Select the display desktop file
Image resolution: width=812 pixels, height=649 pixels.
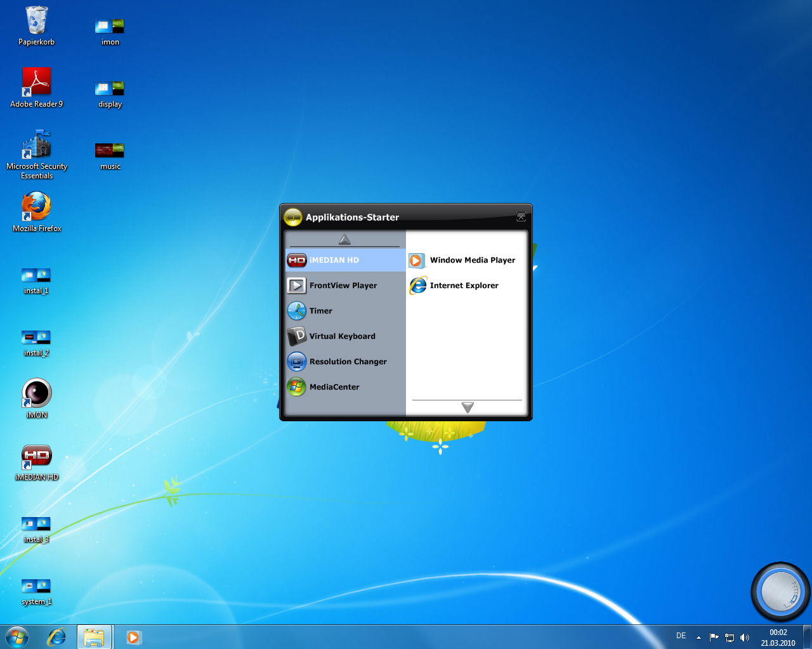[110, 94]
